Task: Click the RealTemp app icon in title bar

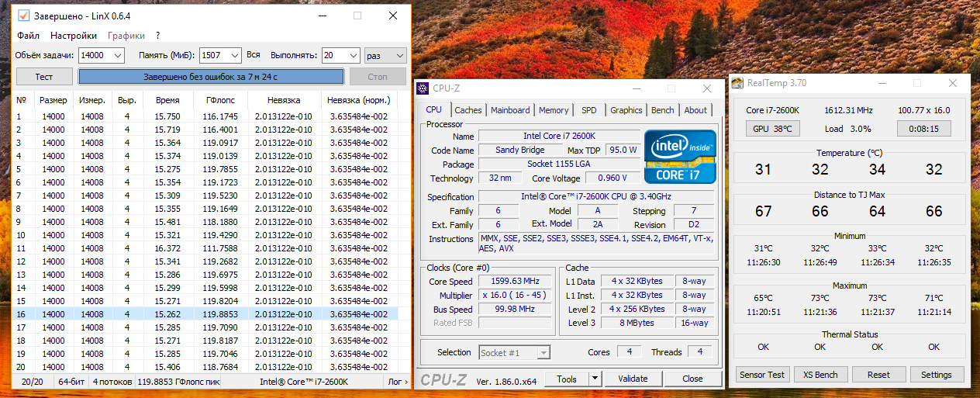Action: 738,82
